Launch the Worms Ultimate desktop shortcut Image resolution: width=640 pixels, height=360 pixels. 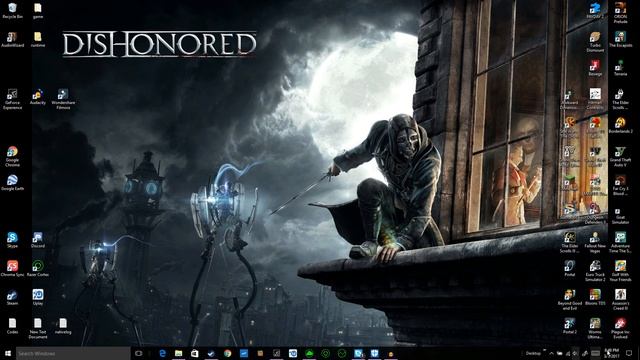click(x=595, y=329)
